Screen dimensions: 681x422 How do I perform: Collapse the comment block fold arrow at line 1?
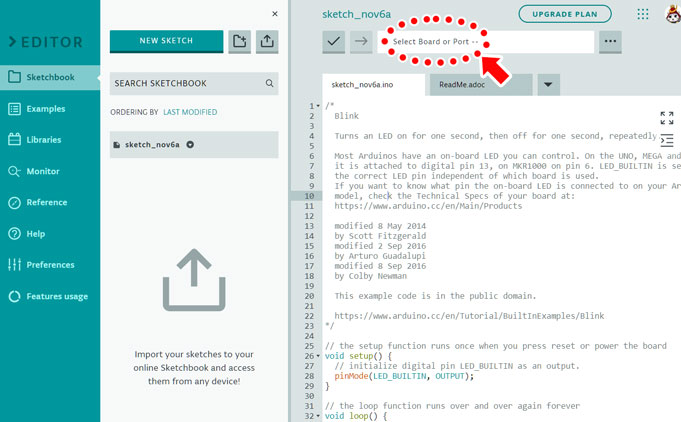click(x=318, y=106)
